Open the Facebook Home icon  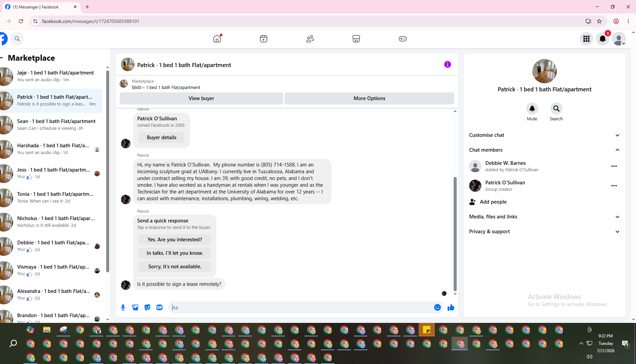(x=217, y=39)
